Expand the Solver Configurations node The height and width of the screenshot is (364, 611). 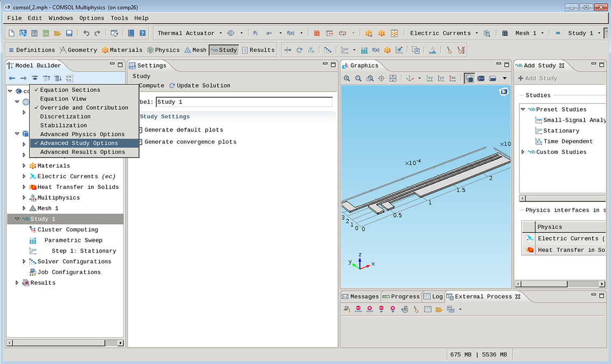coord(24,262)
